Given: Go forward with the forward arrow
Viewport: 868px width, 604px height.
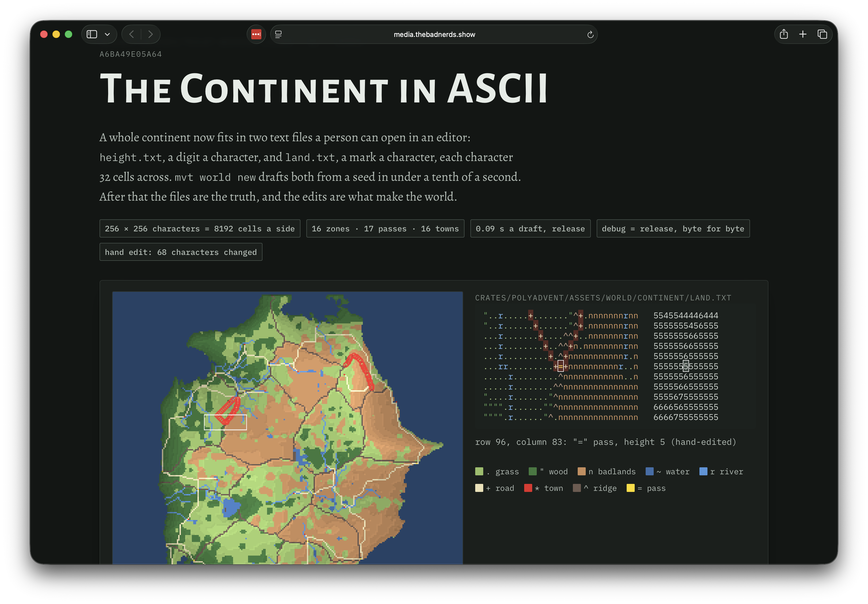Looking at the screenshot, I should tap(150, 35).
